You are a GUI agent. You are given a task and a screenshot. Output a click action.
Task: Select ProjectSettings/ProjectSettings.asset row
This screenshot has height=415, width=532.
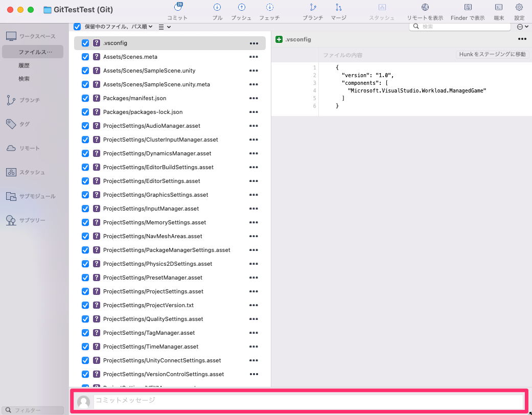pyautogui.click(x=170, y=291)
